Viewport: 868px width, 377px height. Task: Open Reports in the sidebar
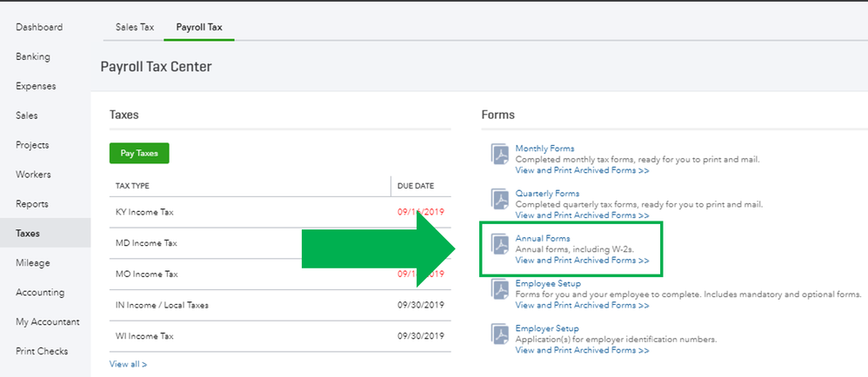coord(32,204)
